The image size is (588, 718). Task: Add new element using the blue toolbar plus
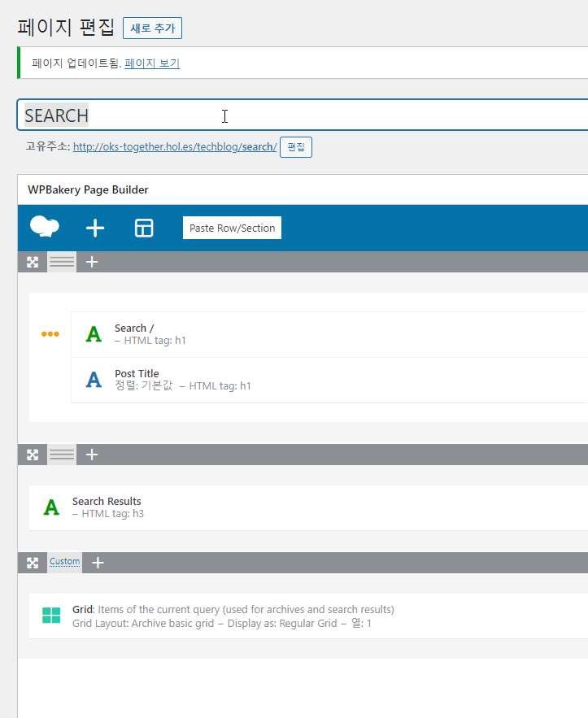pyautogui.click(x=95, y=228)
